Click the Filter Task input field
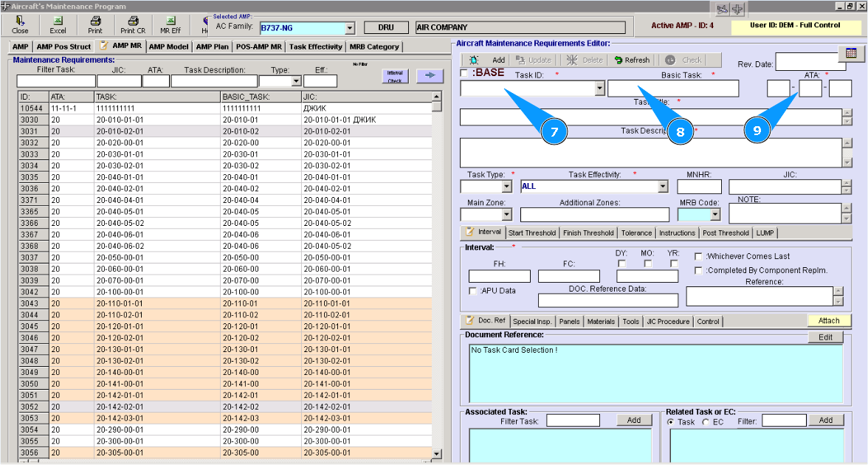868x465 pixels. (x=56, y=81)
